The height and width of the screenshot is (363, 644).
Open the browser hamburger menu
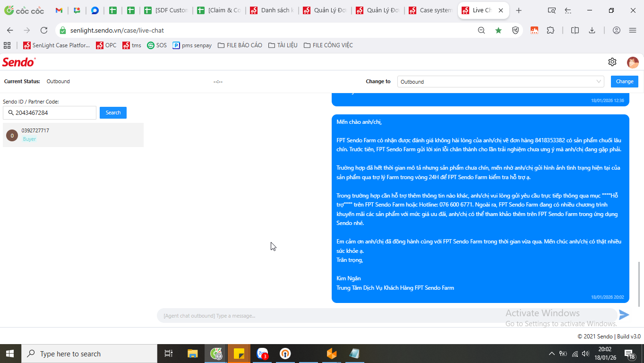pos(633,30)
